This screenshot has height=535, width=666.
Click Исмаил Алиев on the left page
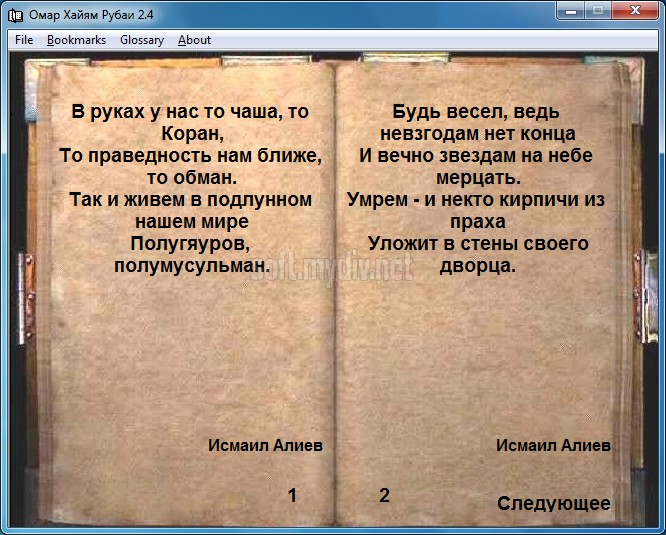tap(265, 445)
